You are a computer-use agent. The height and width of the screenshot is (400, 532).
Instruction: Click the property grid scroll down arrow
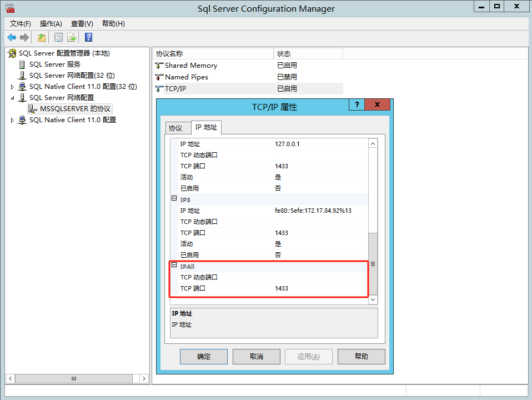[x=373, y=299]
